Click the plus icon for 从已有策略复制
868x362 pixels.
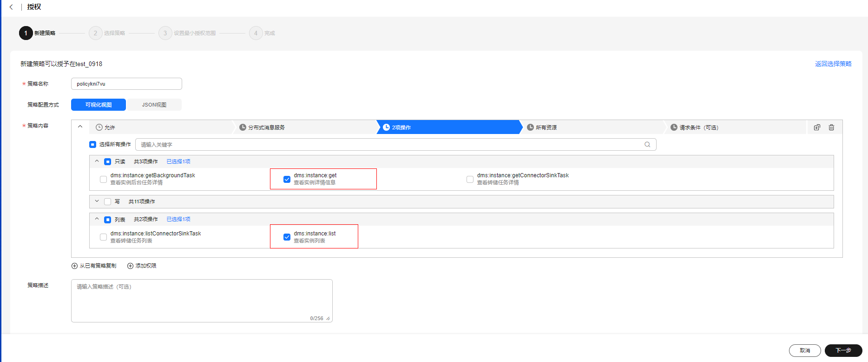(x=74, y=266)
